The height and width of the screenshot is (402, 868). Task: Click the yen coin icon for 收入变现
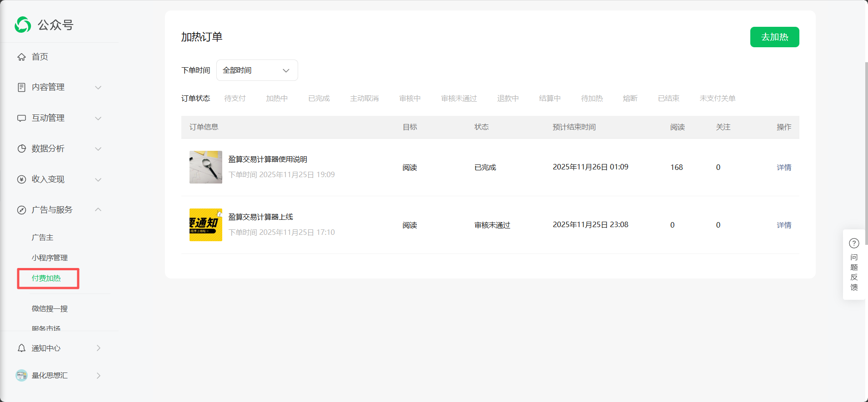click(x=21, y=179)
